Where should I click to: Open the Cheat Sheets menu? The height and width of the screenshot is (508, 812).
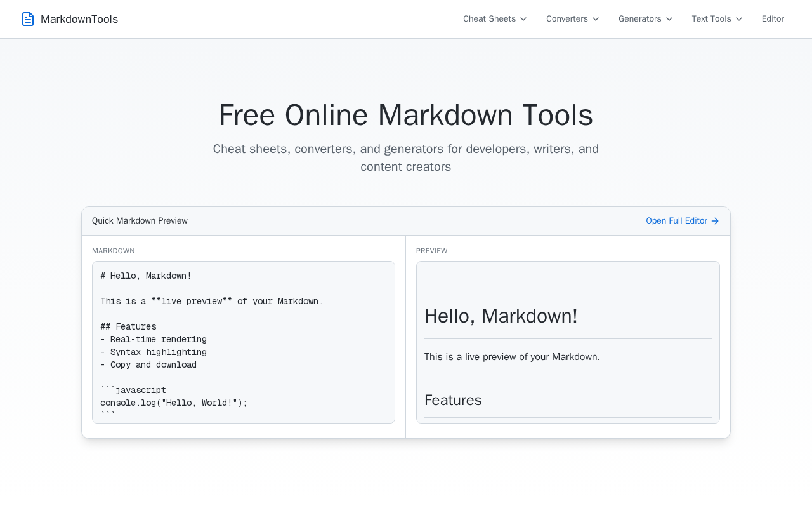point(489,19)
